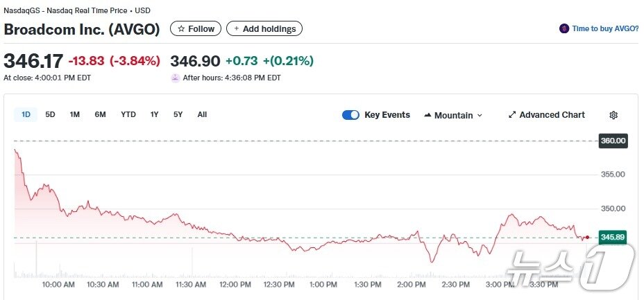
Task: Open chart settings gear icon
Action: [613, 115]
